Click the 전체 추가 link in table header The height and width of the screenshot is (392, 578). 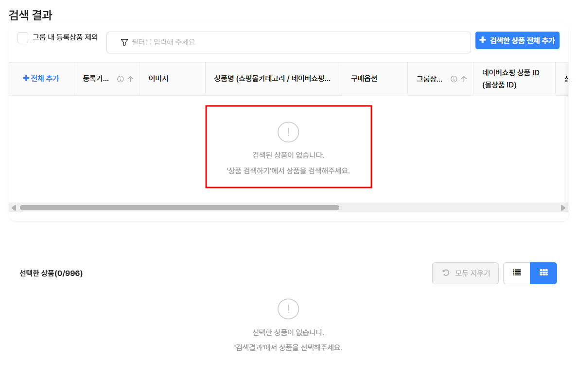[x=41, y=79]
